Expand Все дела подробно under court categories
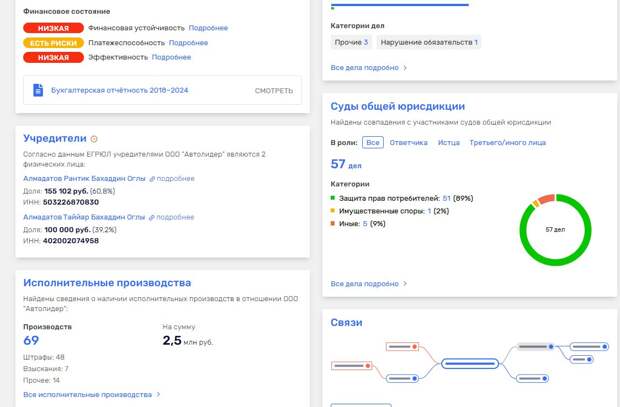 [x=368, y=68]
